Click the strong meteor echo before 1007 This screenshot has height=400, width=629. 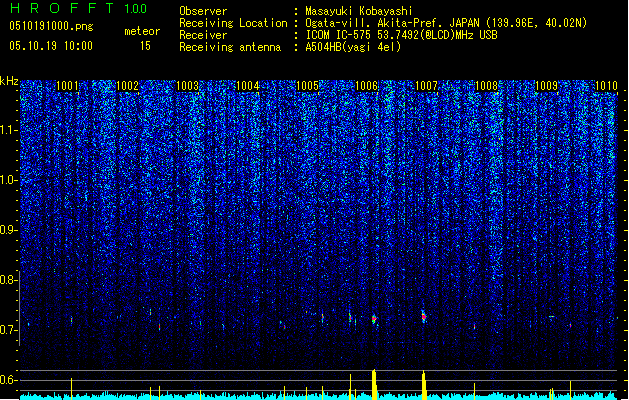(x=424, y=316)
